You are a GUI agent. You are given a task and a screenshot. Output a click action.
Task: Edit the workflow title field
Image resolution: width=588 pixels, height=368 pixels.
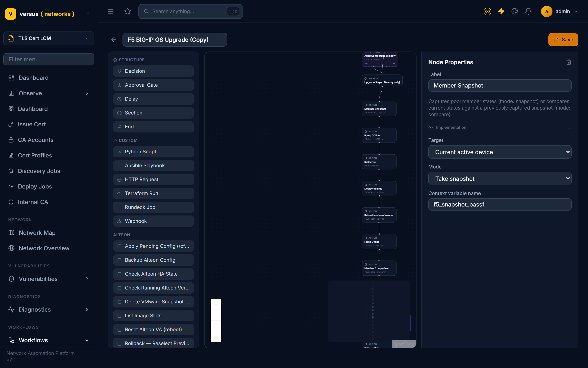174,40
